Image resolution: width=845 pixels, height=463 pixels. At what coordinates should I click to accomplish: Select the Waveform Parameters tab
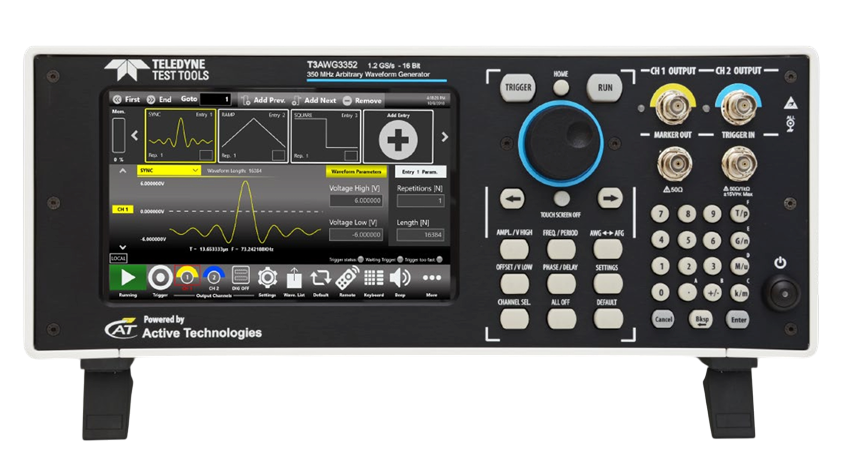click(x=357, y=171)
